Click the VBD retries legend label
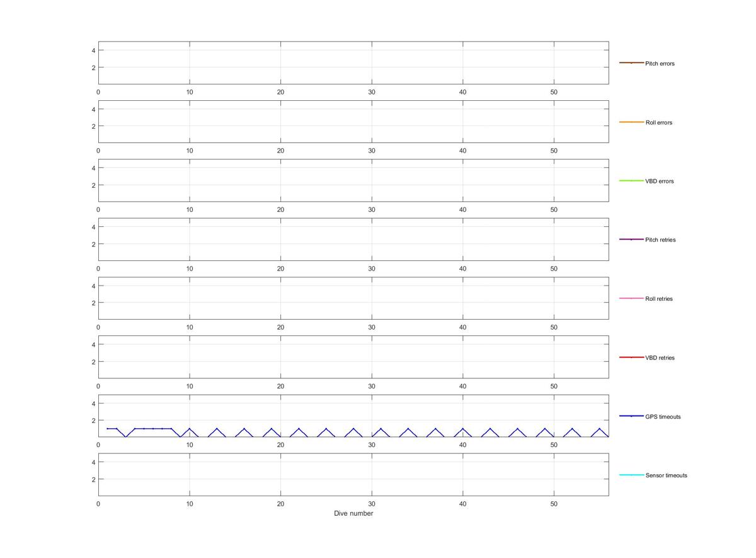Image resolution: width=756 pixels, height=558 pixels. (x=660, y=358)
